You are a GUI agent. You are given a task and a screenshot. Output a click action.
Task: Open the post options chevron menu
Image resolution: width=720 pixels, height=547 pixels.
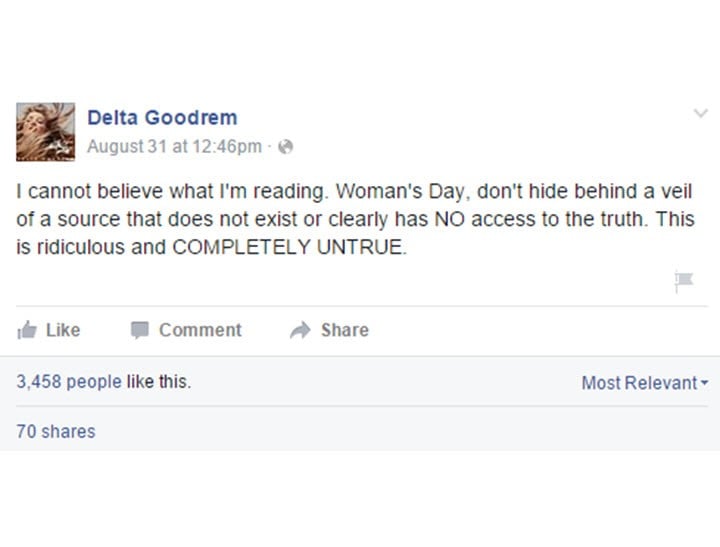point(700,113)
